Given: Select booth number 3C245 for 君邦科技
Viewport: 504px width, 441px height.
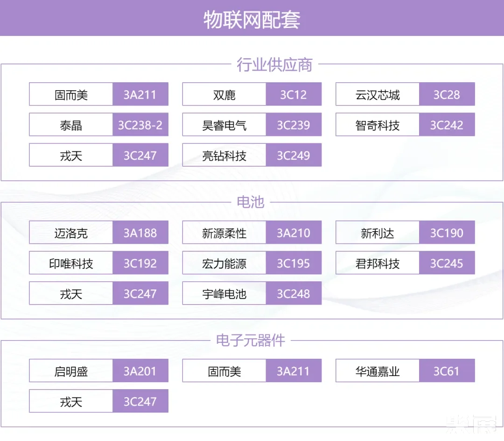Looking at the screenshot, I should point(447,263).
